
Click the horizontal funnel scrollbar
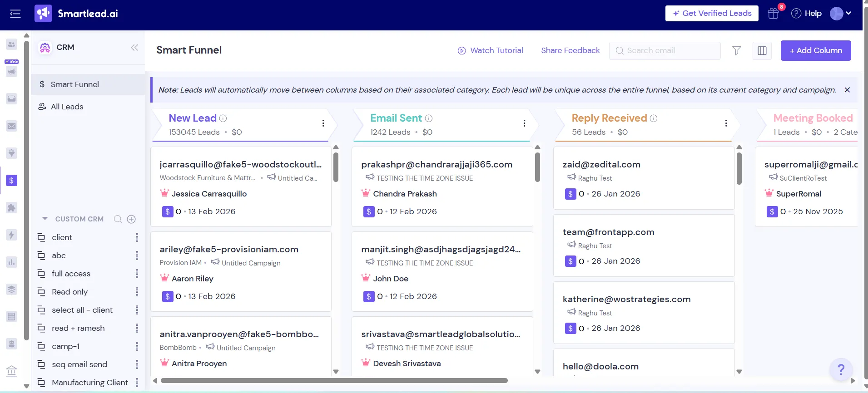[x=334, y=381]
